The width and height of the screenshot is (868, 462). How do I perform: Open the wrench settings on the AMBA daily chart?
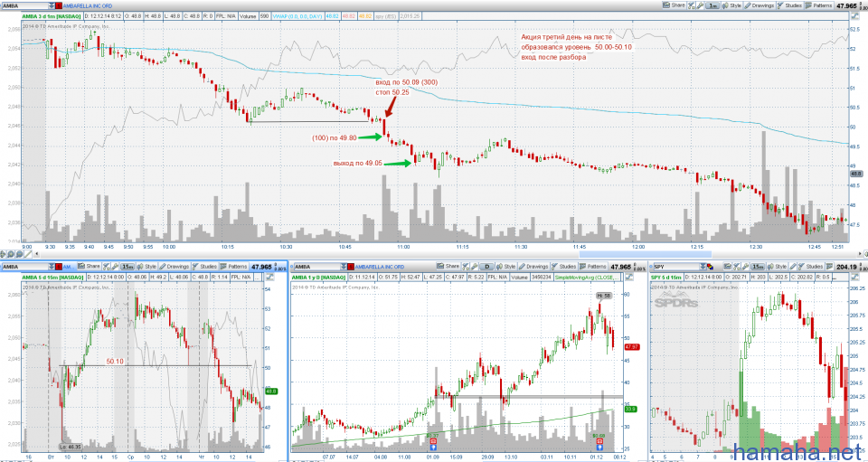(x=475, y=267)
